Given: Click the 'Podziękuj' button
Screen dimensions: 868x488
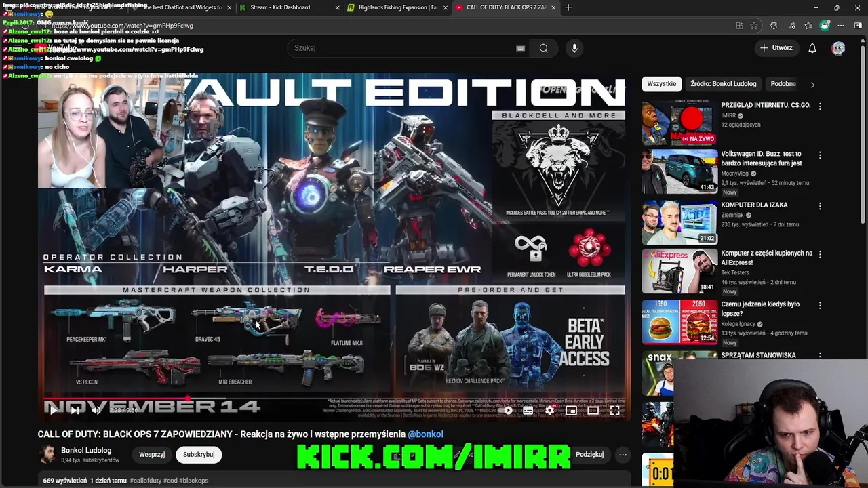Looking at the screenshot, I should tap(589, 455).
